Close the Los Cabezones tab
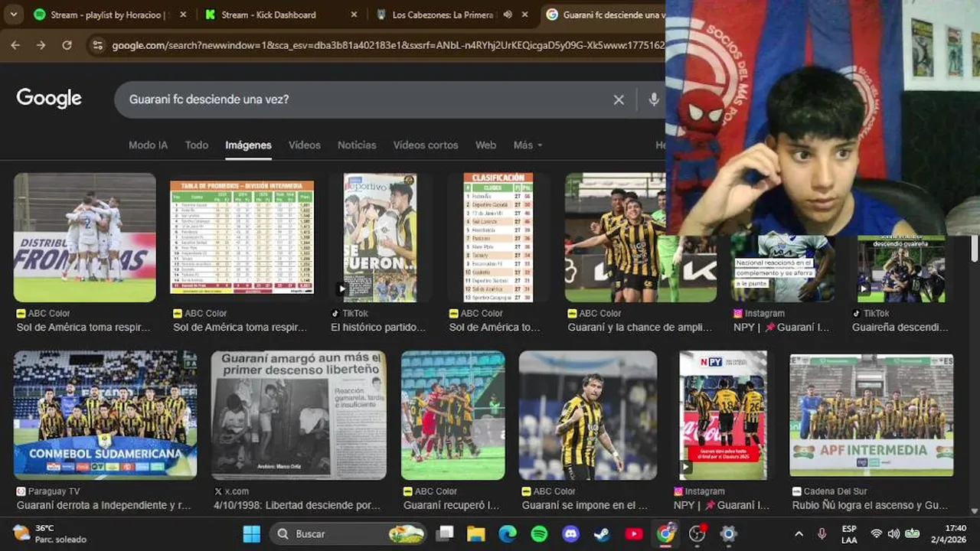This screenshot has height=551, width=980. coord(524,15)
